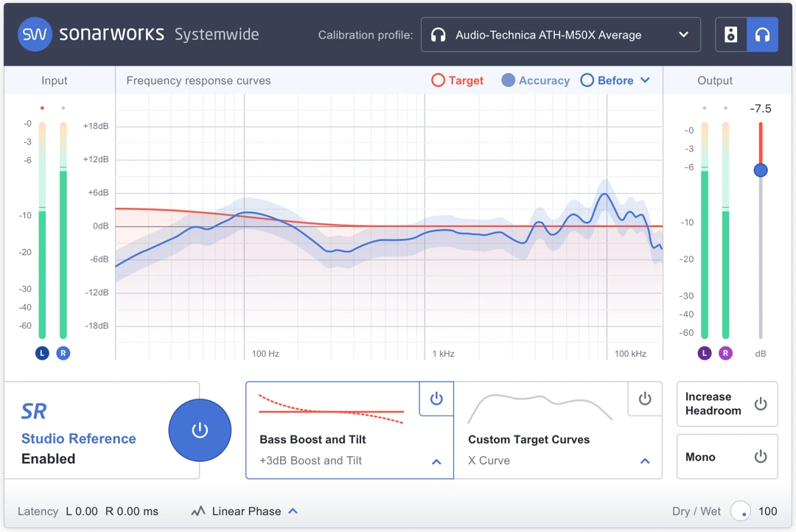Click the SR Studio Reference logo

click(34, 410)
